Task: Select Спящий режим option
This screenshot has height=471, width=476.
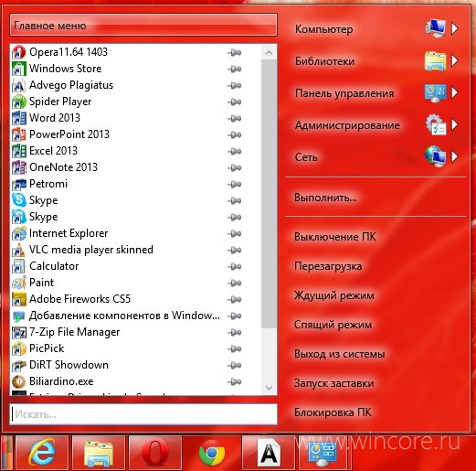Action: point(333,325)
